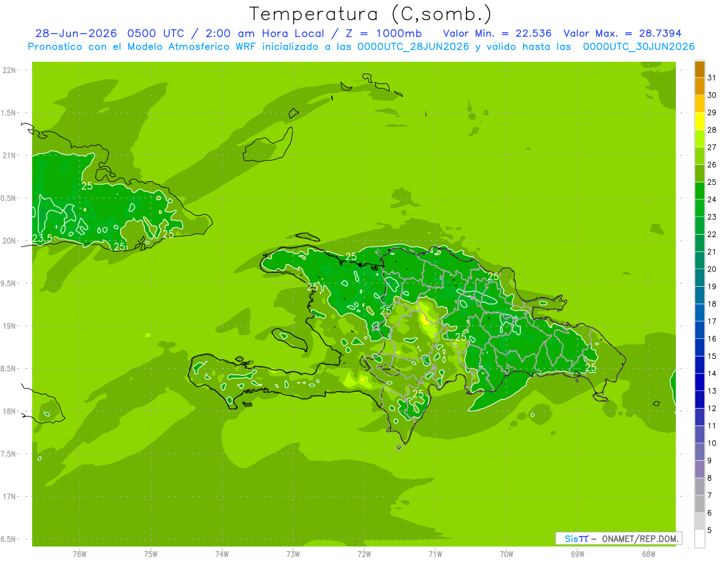728x562 pixels.
Task: Click the "22N" latitude axis label
Action: [x=9, y=70]
